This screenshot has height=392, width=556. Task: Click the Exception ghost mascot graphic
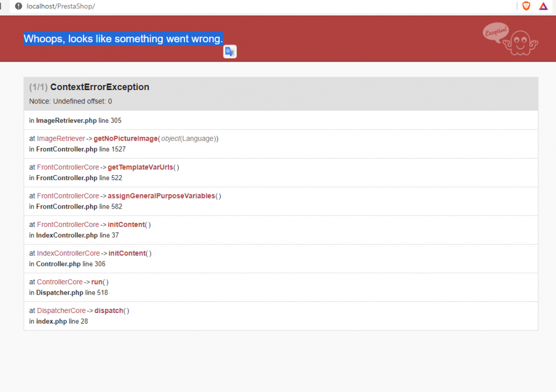pos(510,39)
